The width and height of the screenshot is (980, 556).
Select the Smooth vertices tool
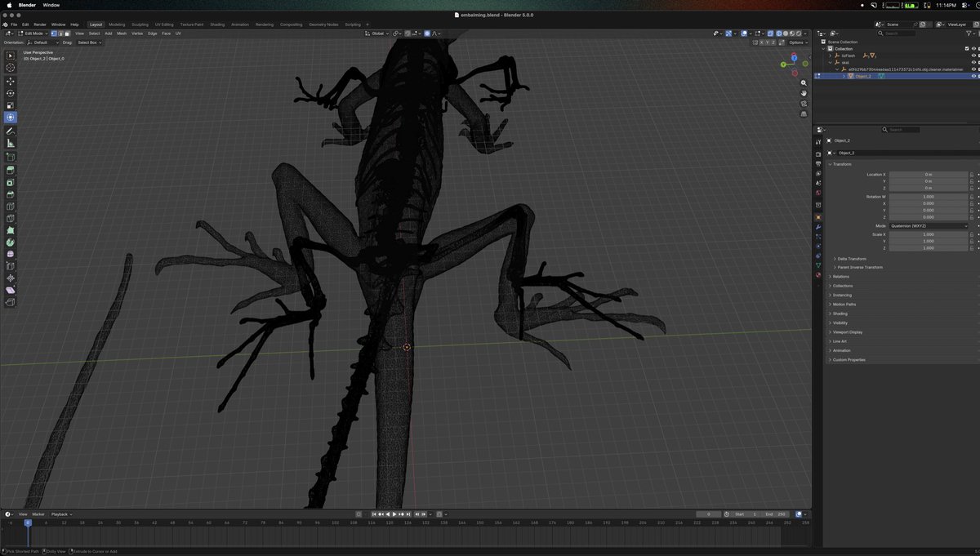tap(11, 255)
